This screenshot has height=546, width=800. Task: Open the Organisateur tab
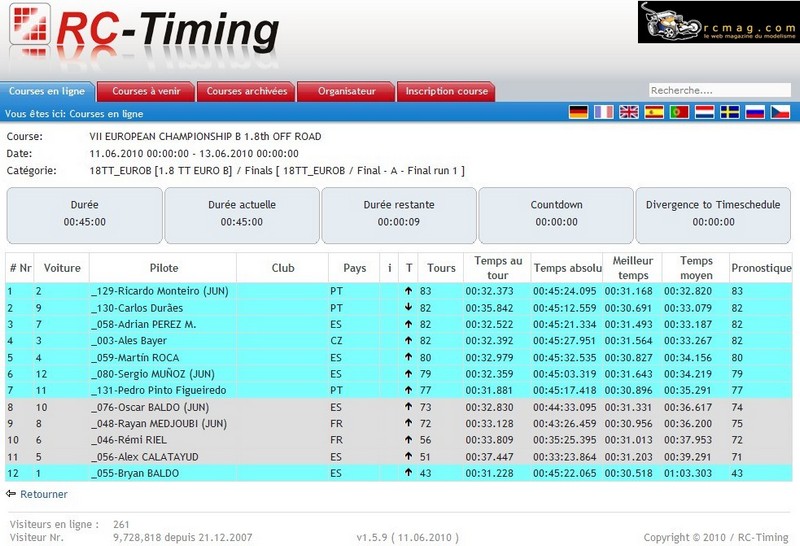346,91
